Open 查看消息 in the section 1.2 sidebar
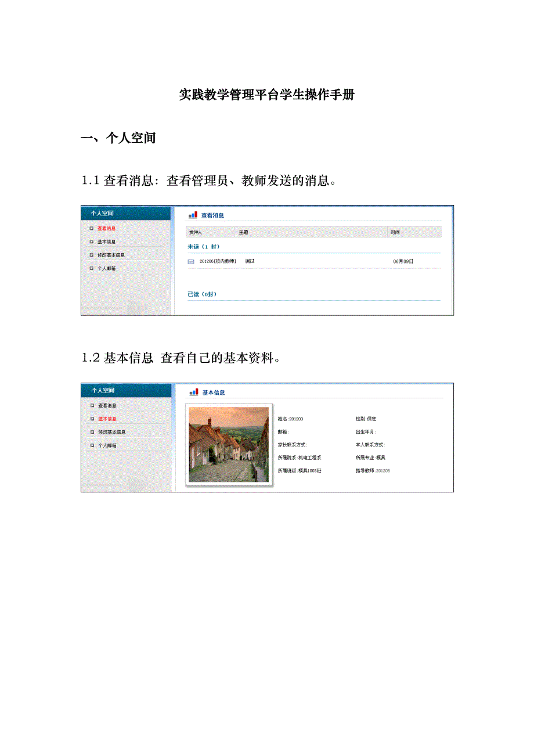The width and height of the screenshot is (534, 756). 107,405
